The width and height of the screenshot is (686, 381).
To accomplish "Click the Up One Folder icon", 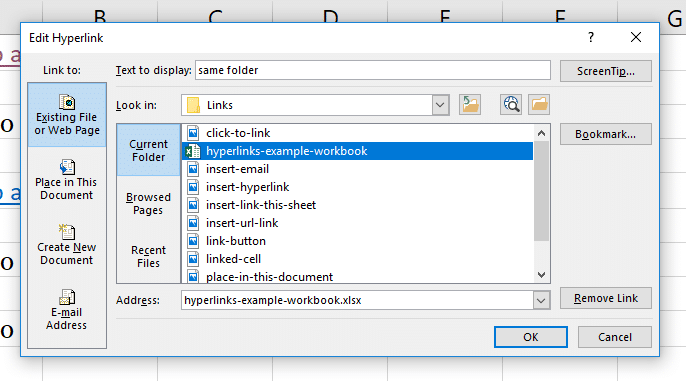I will pos(470,105).
